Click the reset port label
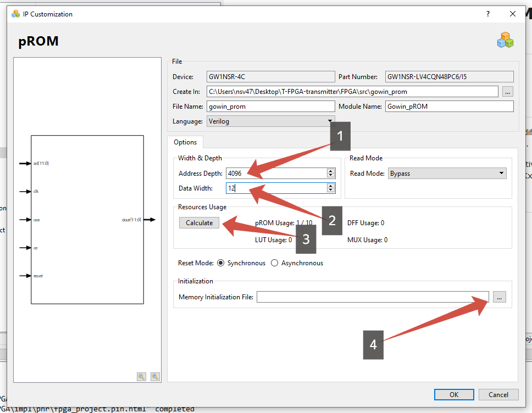This screenshot has width=532, height=413. click(x=38, y=276)
